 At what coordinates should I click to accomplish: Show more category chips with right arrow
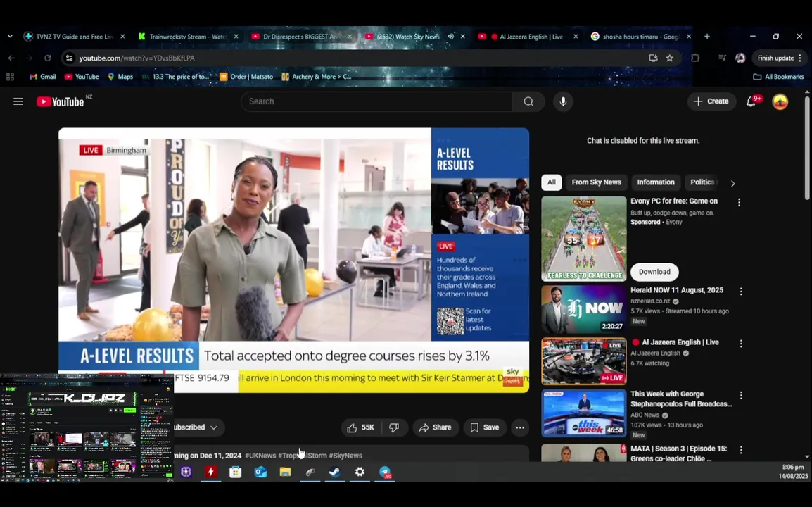click(732, 184)
